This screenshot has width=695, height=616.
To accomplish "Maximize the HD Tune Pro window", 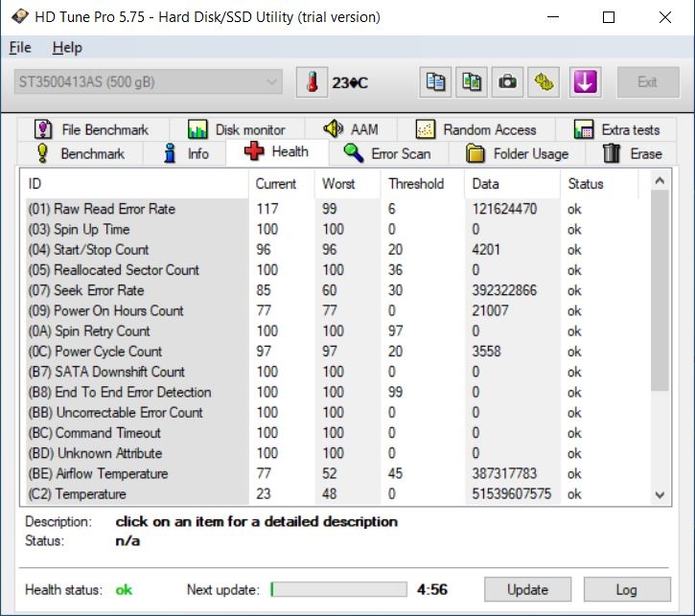I will coord(609,17).
